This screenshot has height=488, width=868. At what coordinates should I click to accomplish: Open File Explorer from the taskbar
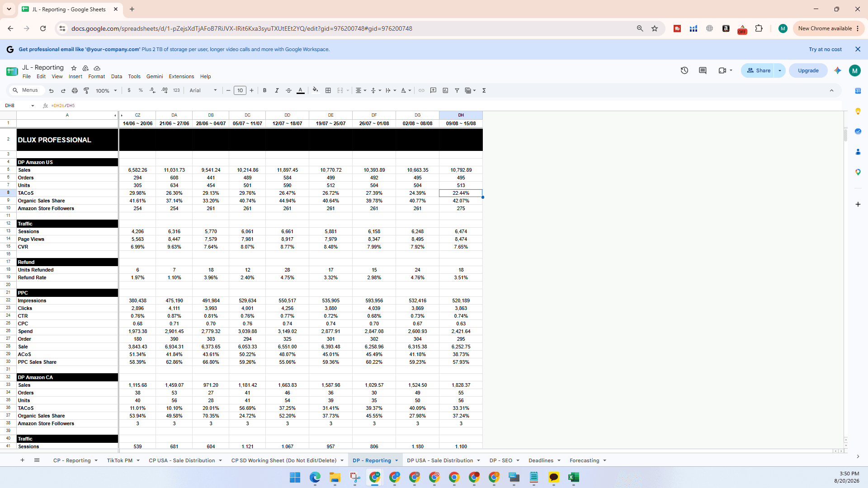(x=335, y=477)
